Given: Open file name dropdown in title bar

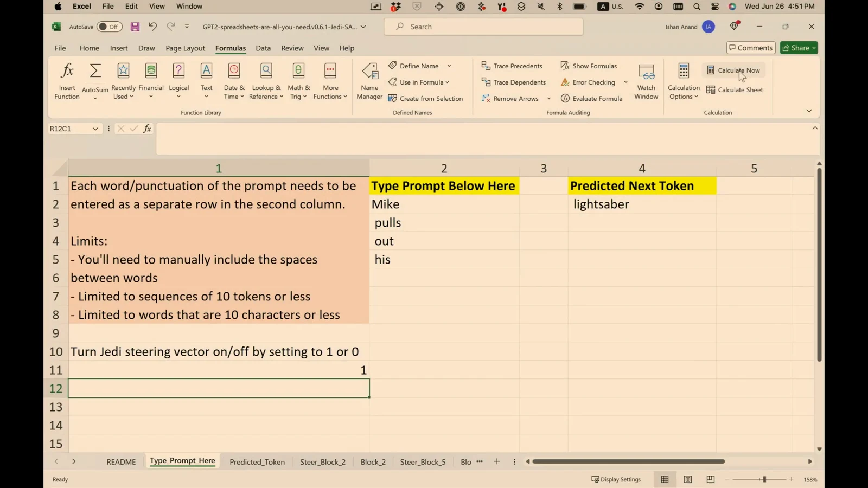Looking at the screenshot, I should click(x=363, y=27).
